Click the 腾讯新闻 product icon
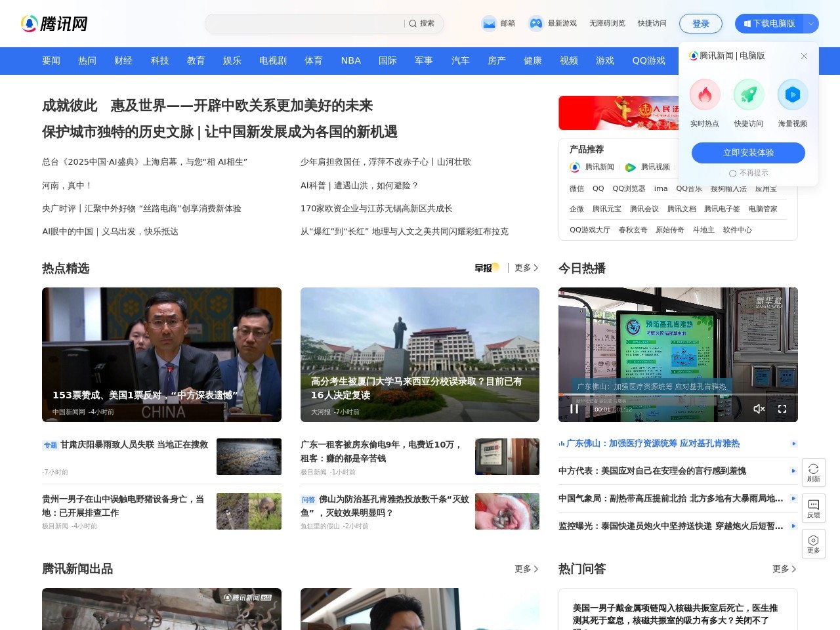The image size is (840, 630). (x=575, y=167)
